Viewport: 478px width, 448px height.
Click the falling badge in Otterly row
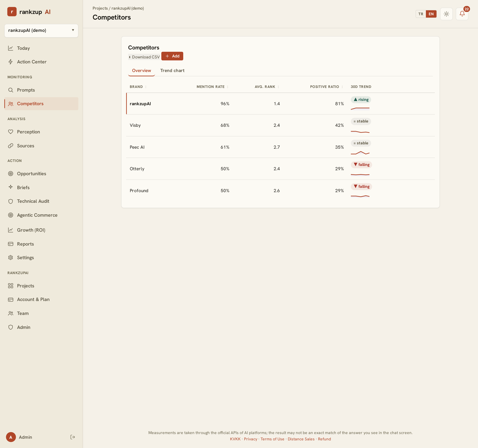[361, 165]
